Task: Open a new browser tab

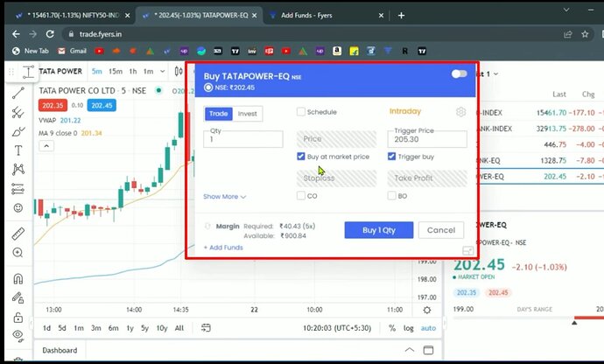Action: point(401,16)
